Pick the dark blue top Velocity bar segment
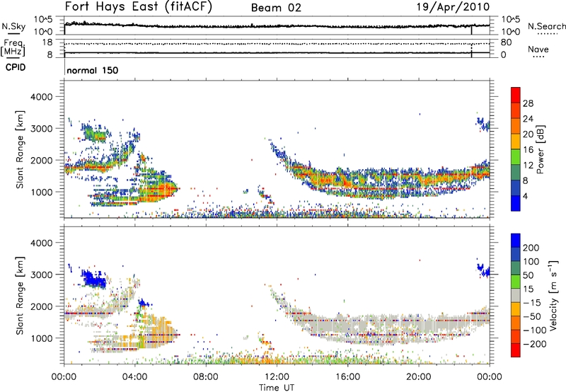 click(x=516, y=241)
